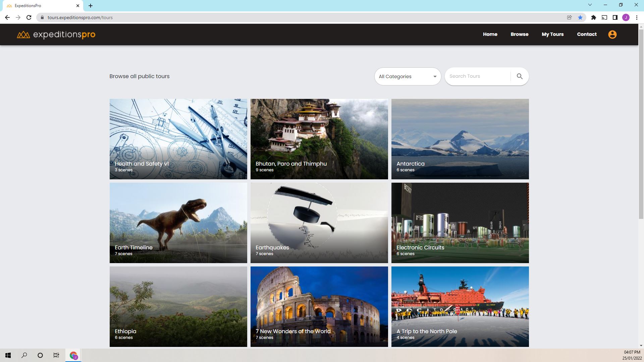Click the page vertical scrollbar
The image size is (644, 362).
coord(641,124)
